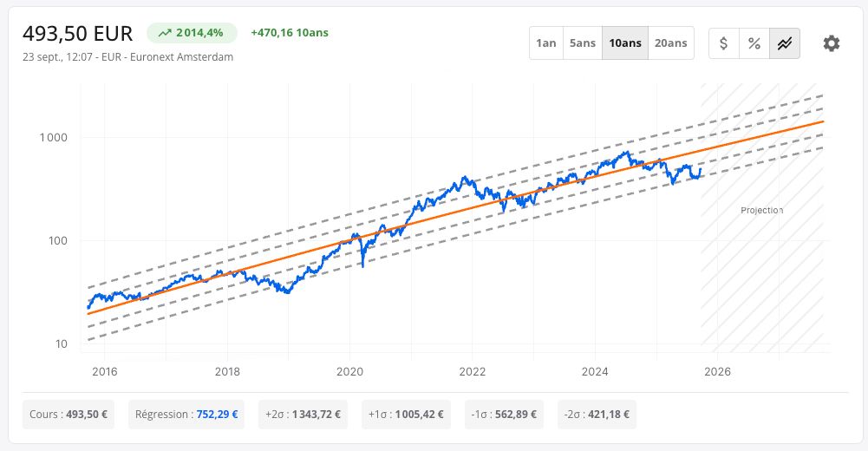Screen dimensions: 868x451
Task: Switch to percent display mode
Action: 754,43
